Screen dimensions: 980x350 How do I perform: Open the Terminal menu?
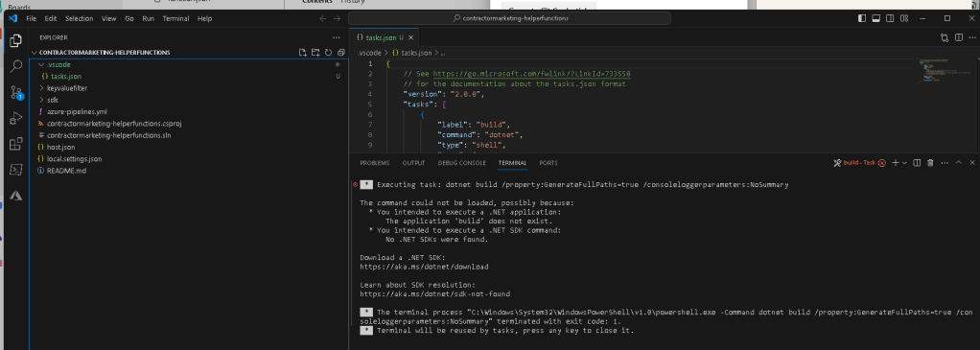tap(175, 19)
